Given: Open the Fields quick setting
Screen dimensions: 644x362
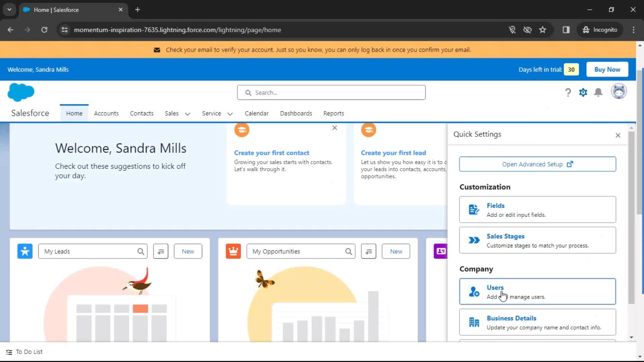Looking at the screenshot, I should pos(537,209).
